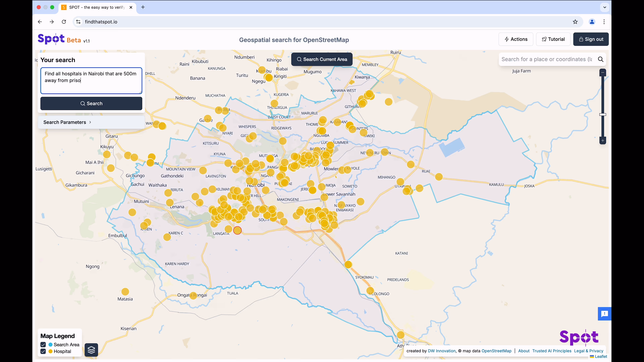644x362 pixels.
Task: Reload the page with refresh icon
Action: 64,22
